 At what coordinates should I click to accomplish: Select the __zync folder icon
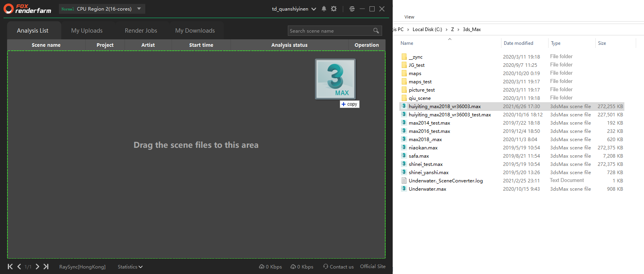click(x=404, y=57)
